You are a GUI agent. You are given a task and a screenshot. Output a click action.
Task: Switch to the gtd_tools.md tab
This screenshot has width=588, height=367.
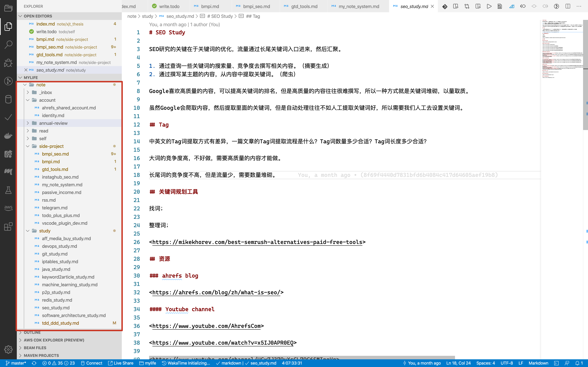[x=304, y=6]
